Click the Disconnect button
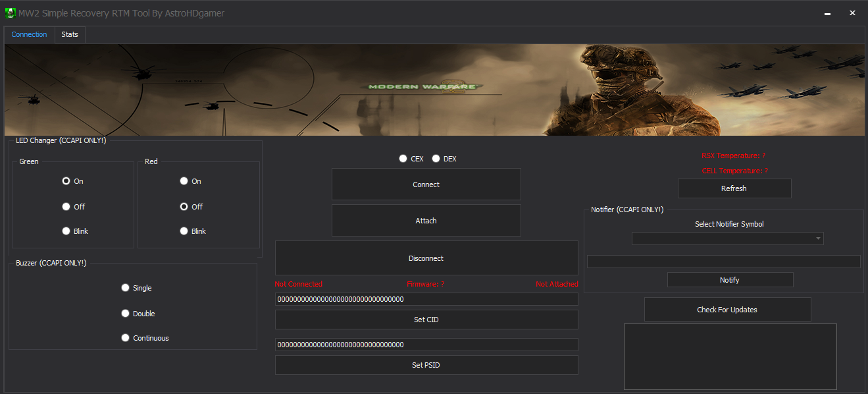Image resolution: width=868 pixels, height=394 pixels. click(x=426, y=258)
